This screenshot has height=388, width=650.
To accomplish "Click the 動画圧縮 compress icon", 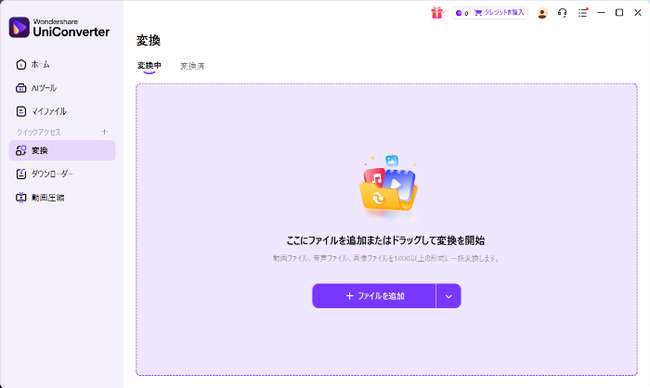I will pos(21,198).
